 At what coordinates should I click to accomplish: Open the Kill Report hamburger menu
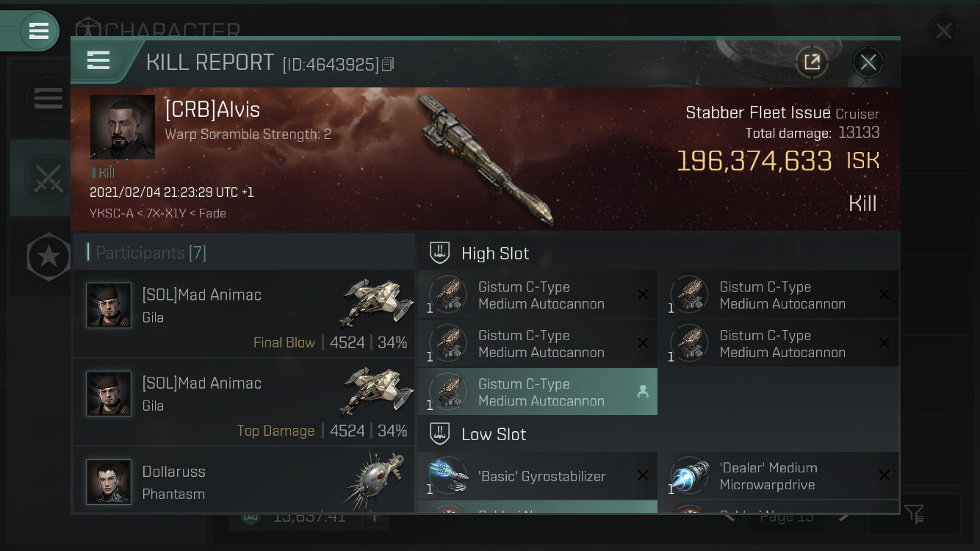point(98,61)
